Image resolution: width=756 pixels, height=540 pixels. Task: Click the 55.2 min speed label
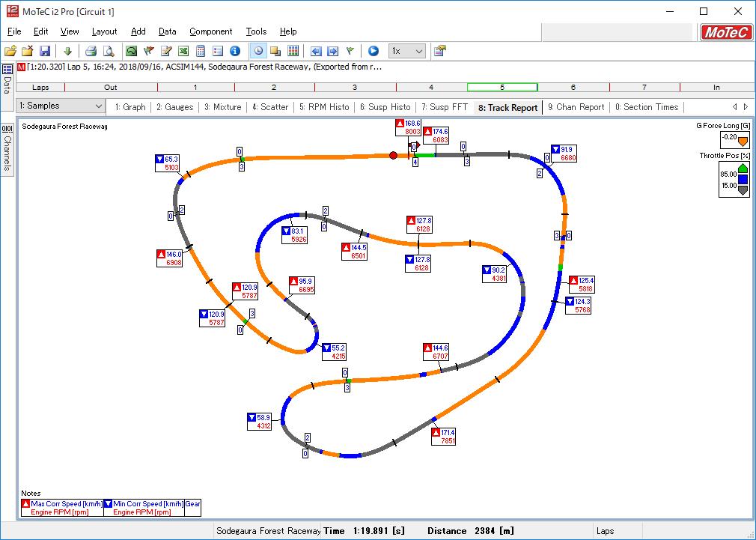334,352
